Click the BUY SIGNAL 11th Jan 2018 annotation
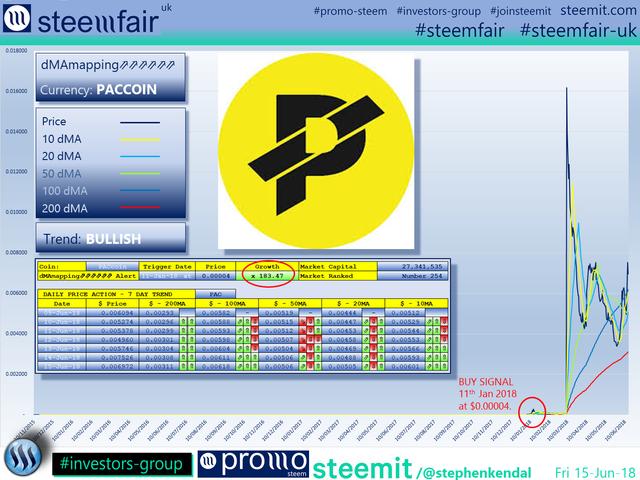640x480 pixels. coord(487,394)
